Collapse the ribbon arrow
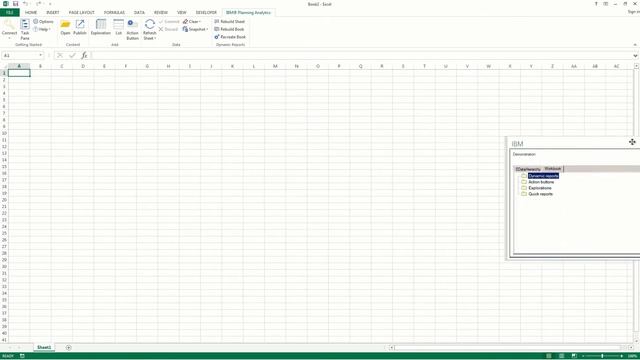Screen dimensions: 640x360 coord(635,44)
